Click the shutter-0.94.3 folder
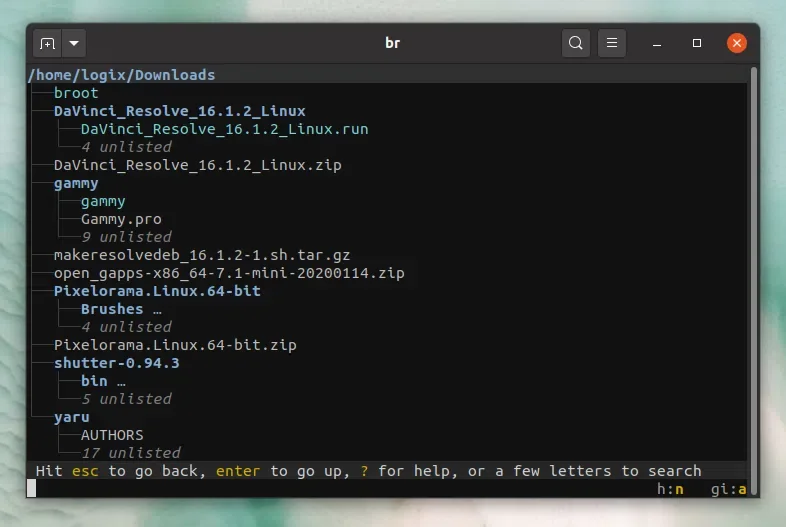Screen dimensions: 786x527 [117, 363]
